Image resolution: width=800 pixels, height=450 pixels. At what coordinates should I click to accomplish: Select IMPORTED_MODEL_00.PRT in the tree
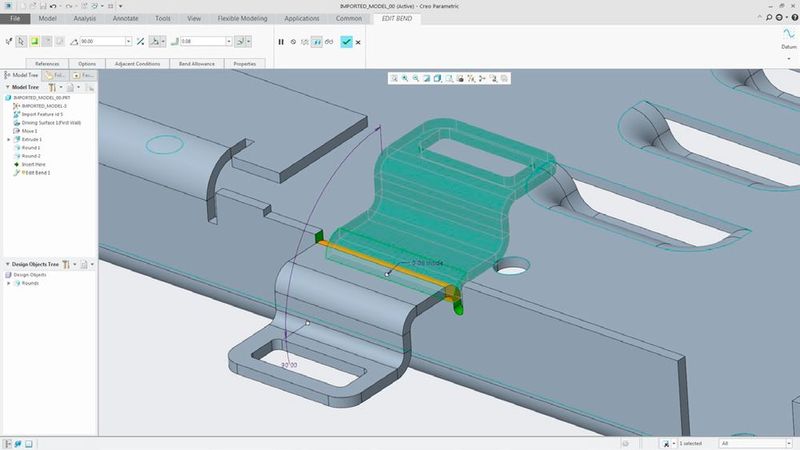41,97
